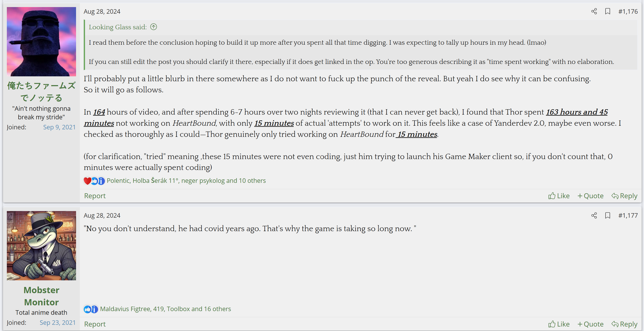
Task: Reply to Mobster Monitor's post
Action: pyautogui.click(x=624, y=324)
